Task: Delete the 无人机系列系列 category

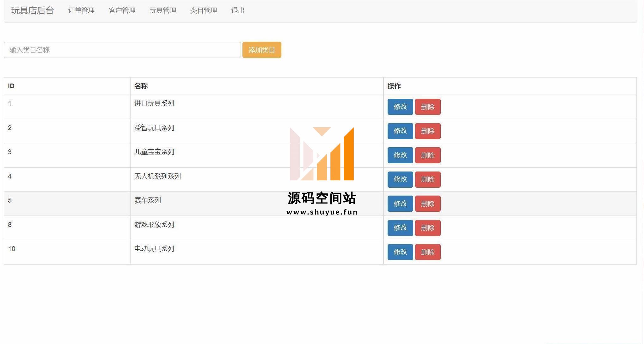Action: pyautogui.click(x=428, y=179)
